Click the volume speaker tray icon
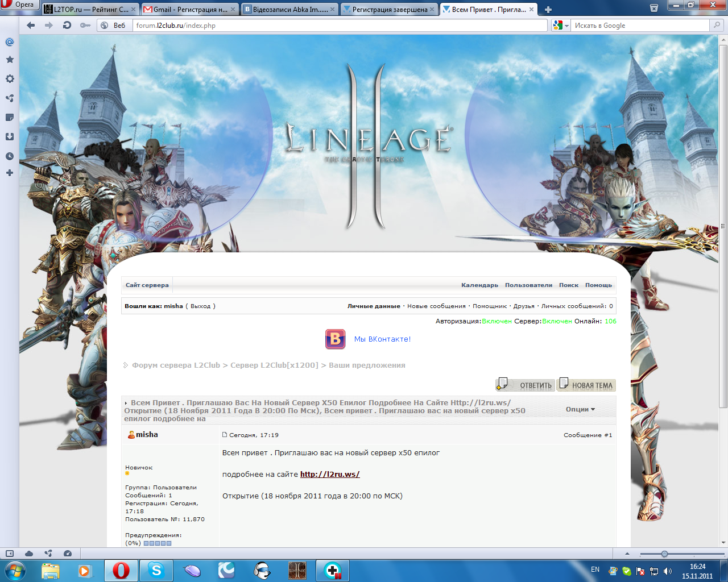728x582 pixels. [667, 571]
